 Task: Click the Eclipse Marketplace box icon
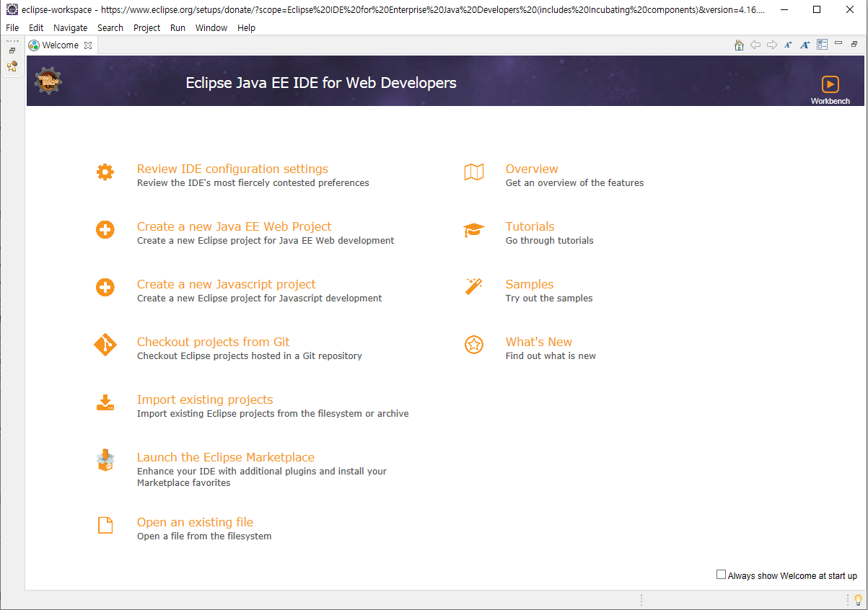[105, 460]
